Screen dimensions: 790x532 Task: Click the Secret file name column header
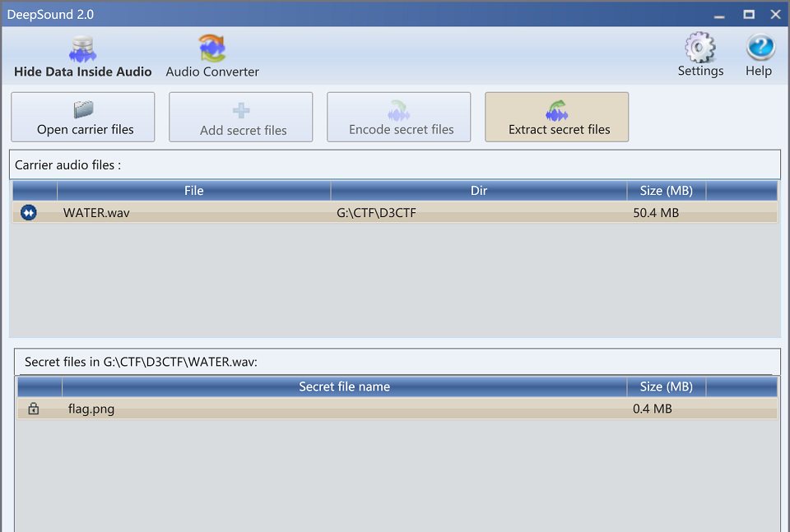pyautogui.click(x=344, y=386)
